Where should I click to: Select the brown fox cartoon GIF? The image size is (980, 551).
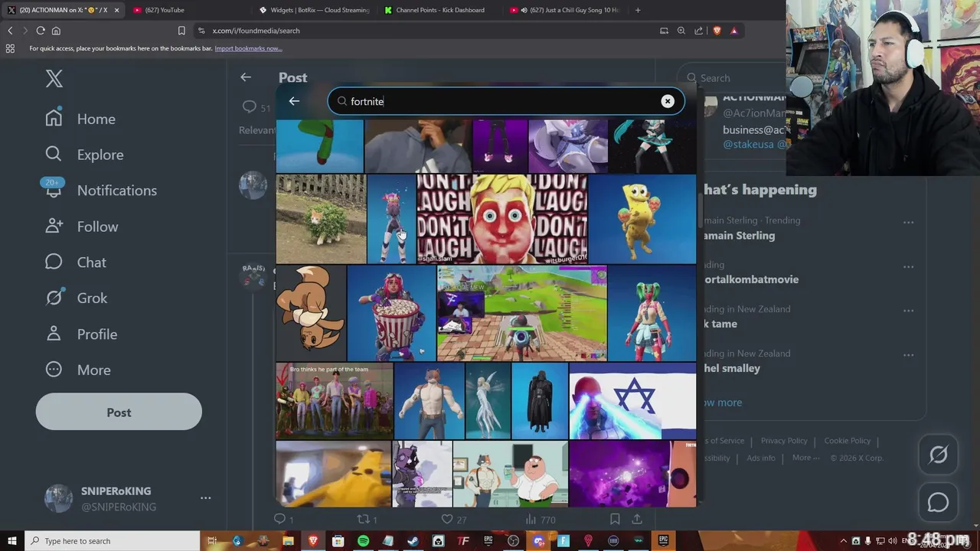tap(311, 313)
